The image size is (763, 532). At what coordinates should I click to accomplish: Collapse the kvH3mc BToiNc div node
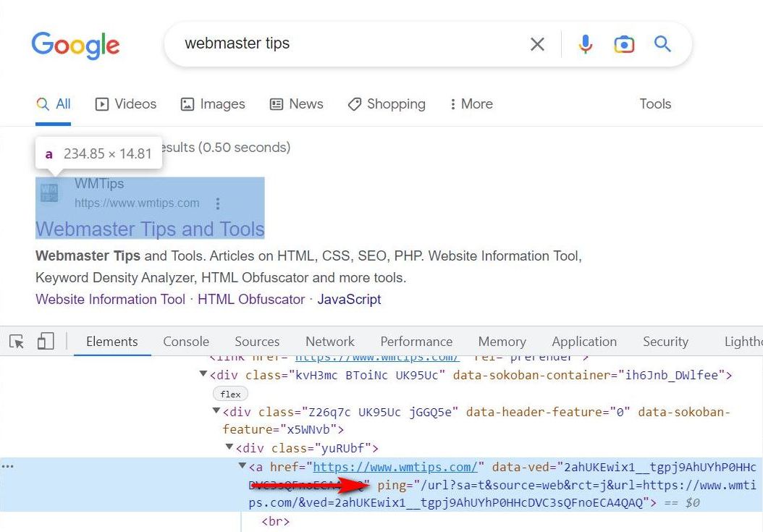click(x=203, y=375)
